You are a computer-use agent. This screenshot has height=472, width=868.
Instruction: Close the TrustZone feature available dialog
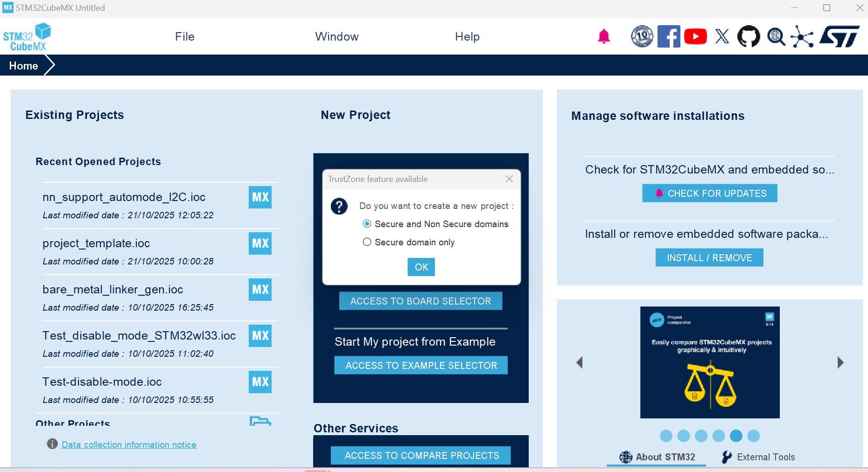point(509,179)
